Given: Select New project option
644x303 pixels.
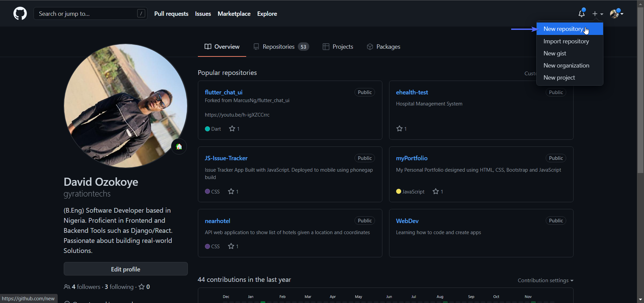Looking at the screenshot, I should (570, 78).
